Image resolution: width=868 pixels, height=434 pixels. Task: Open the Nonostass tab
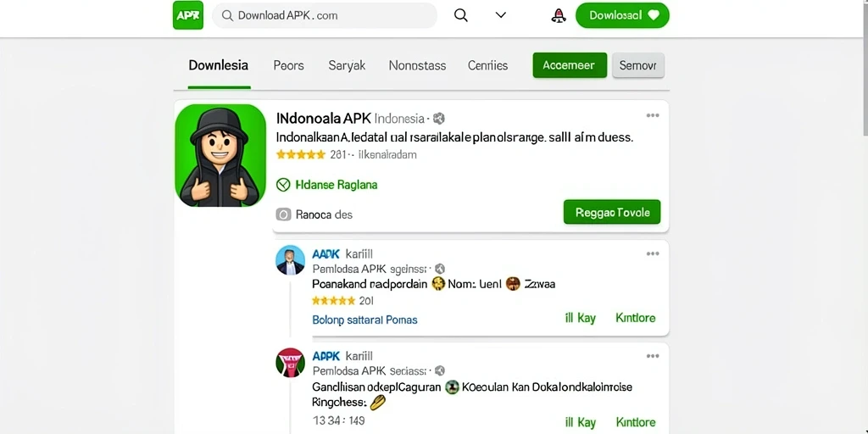click(x=417, y=65)
